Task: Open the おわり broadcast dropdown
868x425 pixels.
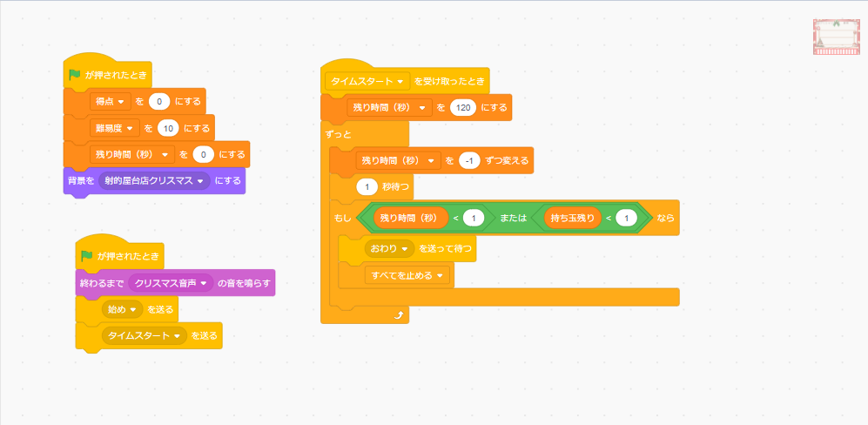Action: (405, 248)
